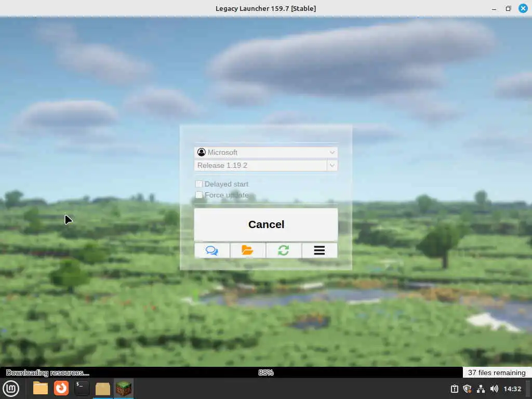This screenshot has height=399, width=532.
Task: Close the Legacy Launcher window
Action: pyautogui.click(x=523, y=8)
